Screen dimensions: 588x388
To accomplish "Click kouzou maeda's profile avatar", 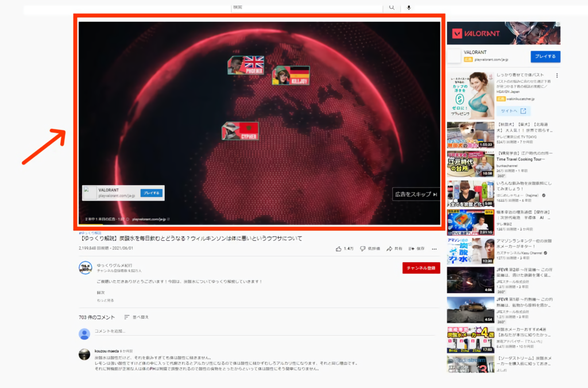I will click(84, 354).
